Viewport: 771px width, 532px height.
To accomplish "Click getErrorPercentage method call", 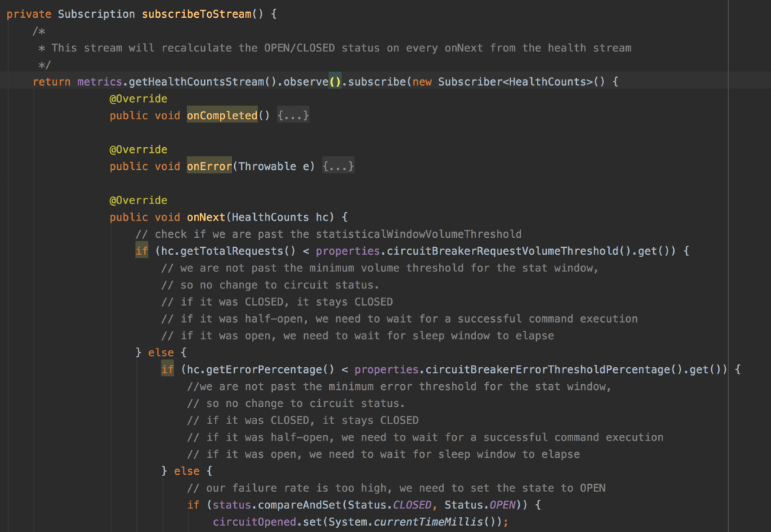I will point(264,369).
